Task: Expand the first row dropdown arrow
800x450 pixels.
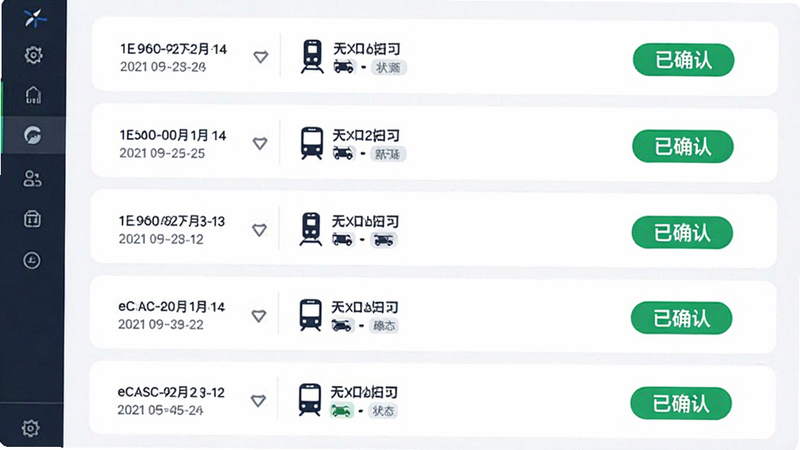Action: [x=261, y=57]
